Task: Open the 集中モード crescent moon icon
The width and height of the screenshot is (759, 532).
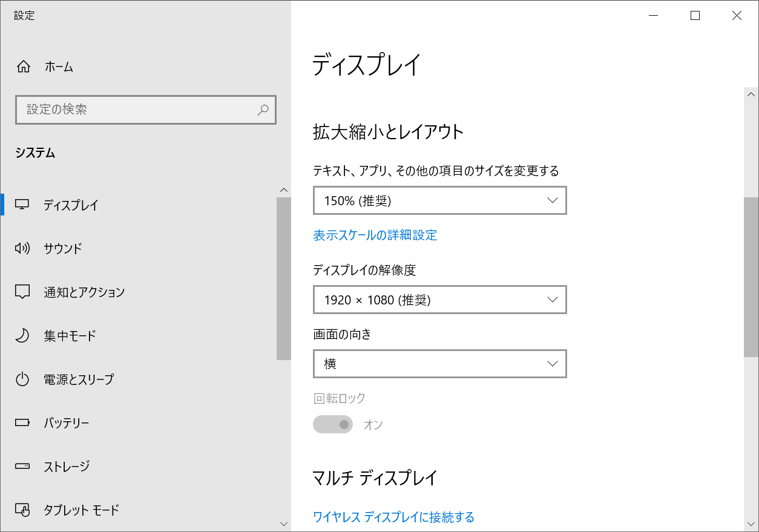Action: (x=22, y=335)
